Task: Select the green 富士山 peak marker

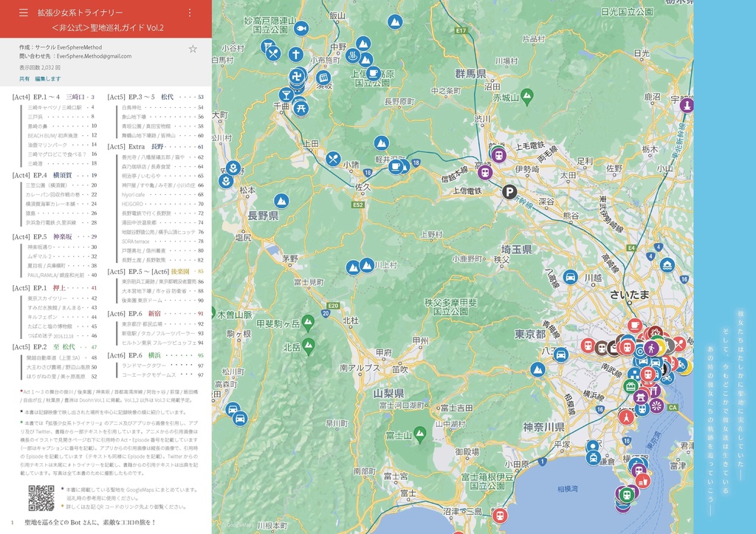Action: (x=420, y=434)
